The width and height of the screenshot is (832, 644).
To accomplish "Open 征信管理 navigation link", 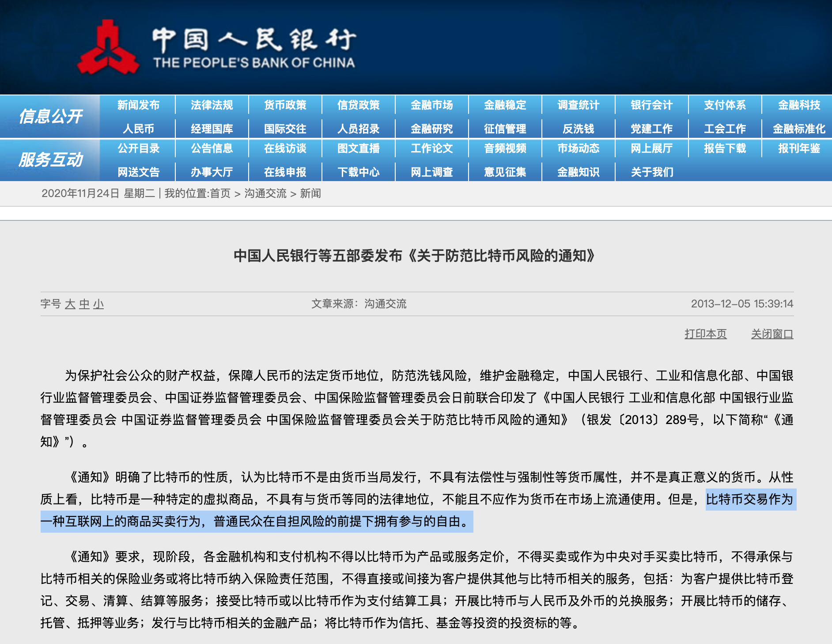I will [x=505, y=129].
